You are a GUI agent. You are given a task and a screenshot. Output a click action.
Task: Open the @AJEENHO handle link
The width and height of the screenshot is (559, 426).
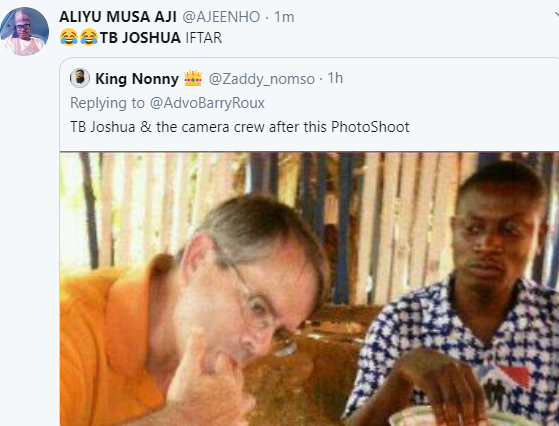tap(221, 17)
